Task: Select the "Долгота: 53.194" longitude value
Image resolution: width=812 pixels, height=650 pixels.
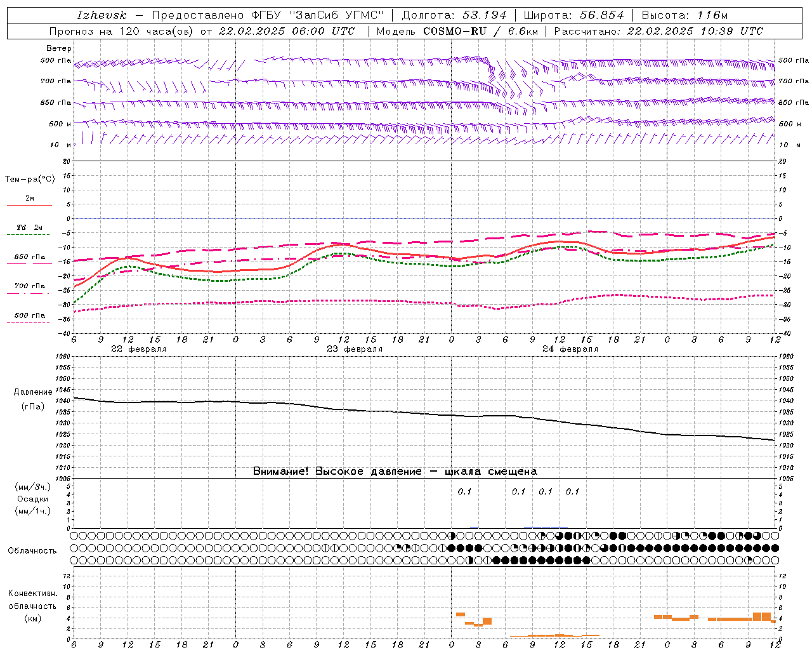Action: pyautogui.click(x=455, y=15)
